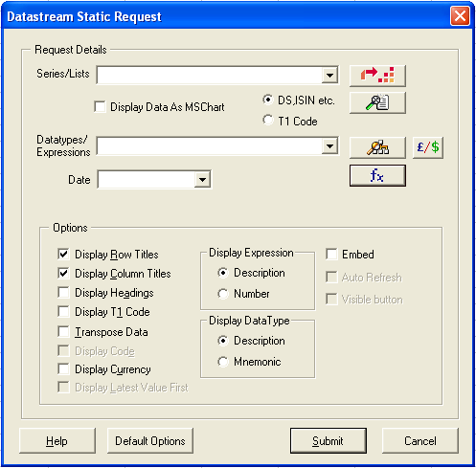Viewport: 476px width, 468px height.
Task: Enable the Display Currency checkbox
Action: pyautogui.click(x=63, y=369)
